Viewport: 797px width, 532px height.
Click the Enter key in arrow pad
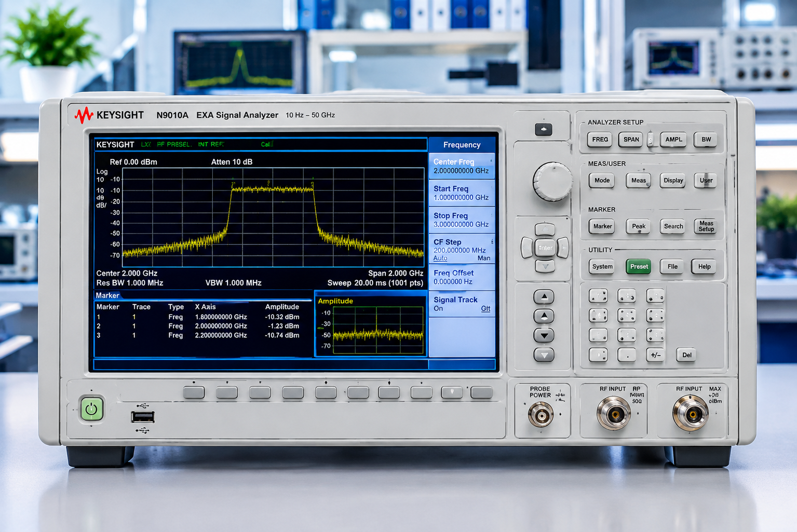(545, 248)
